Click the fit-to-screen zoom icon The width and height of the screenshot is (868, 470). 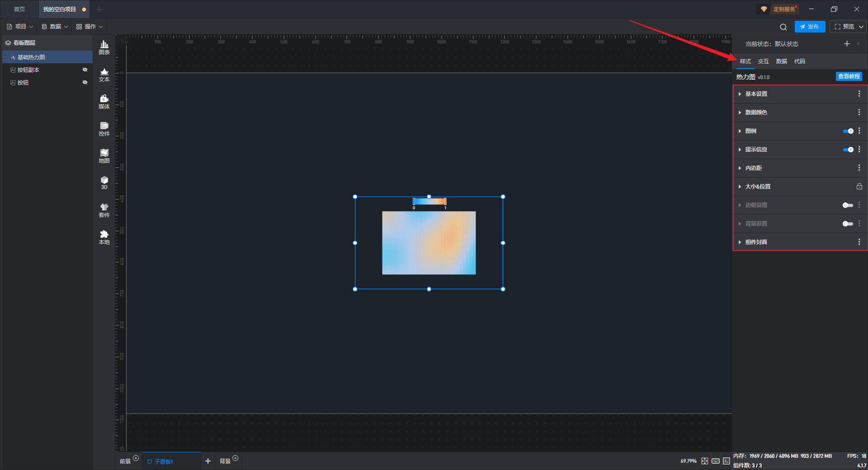[704, 461]
